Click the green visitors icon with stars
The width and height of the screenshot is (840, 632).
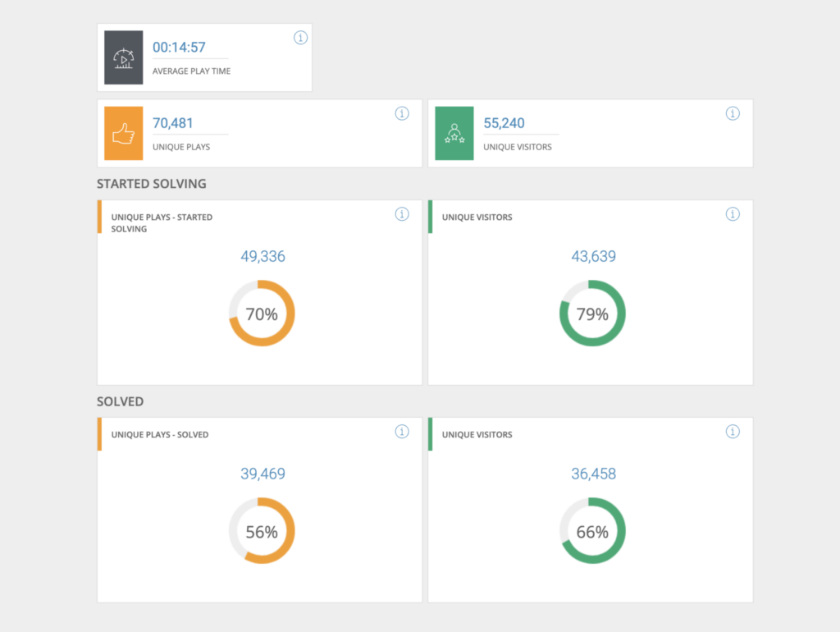(454, 133)
